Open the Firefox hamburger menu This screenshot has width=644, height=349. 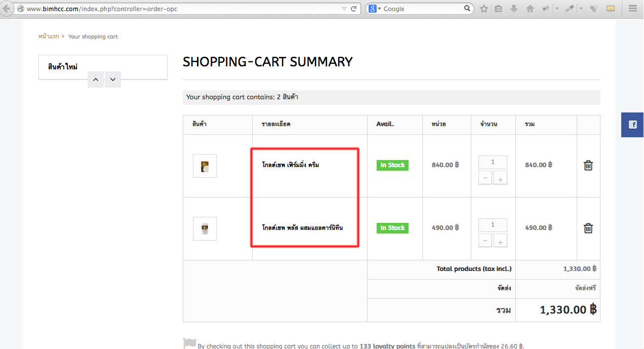pyautogui.click(x=632, y=9)
